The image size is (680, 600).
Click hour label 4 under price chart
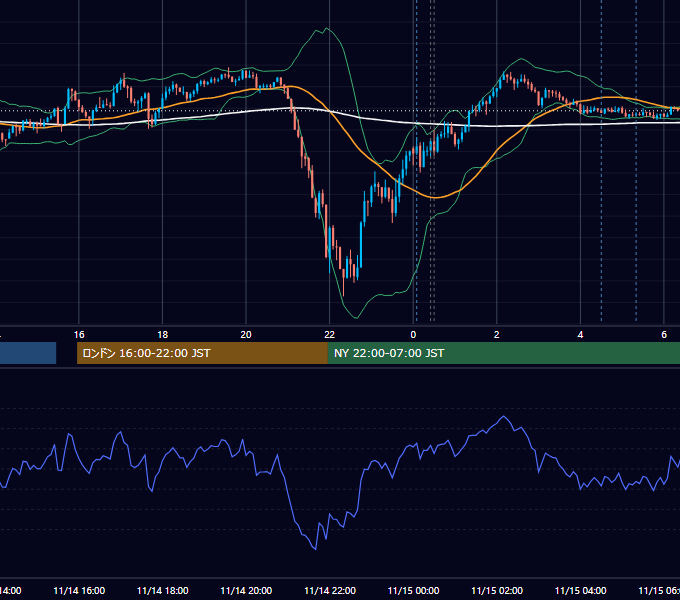pos(580,335)
